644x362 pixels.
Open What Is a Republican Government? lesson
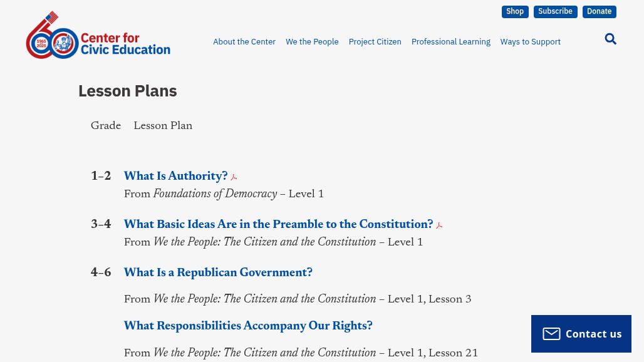click(218, 273)
